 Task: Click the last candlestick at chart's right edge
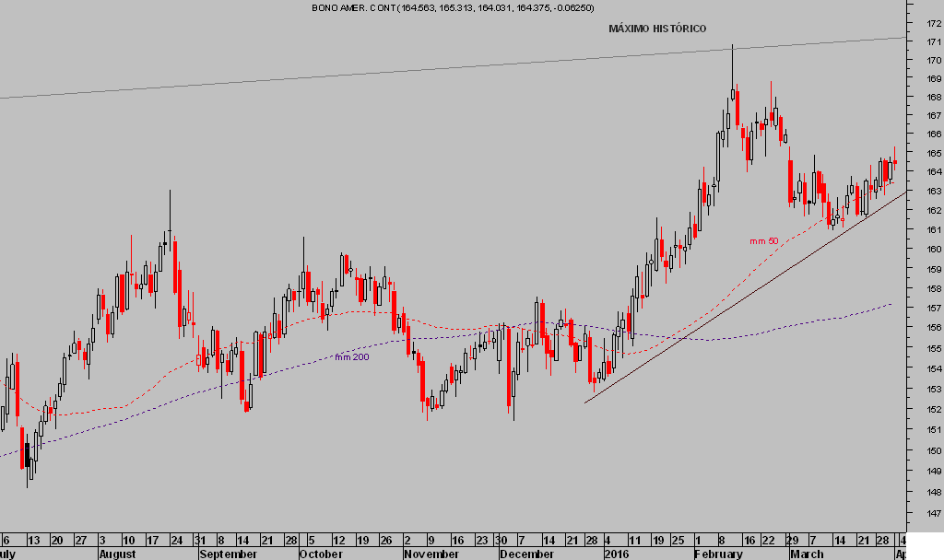pos(894,162)
